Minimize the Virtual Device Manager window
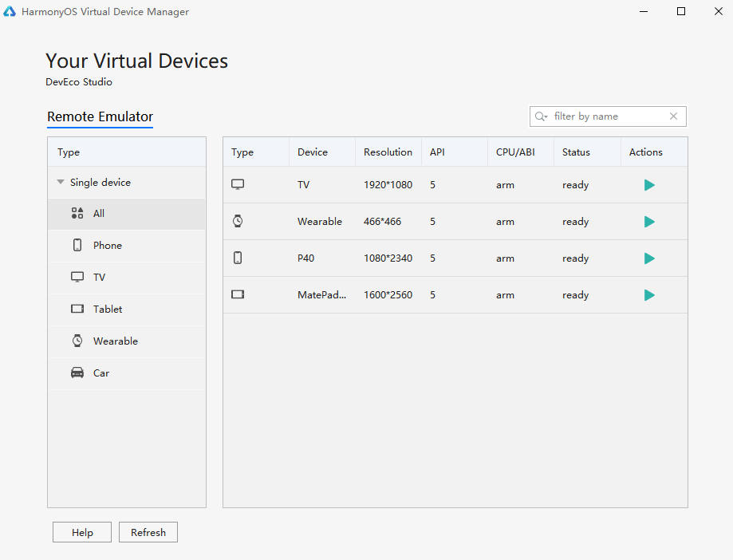 point(644,11)
